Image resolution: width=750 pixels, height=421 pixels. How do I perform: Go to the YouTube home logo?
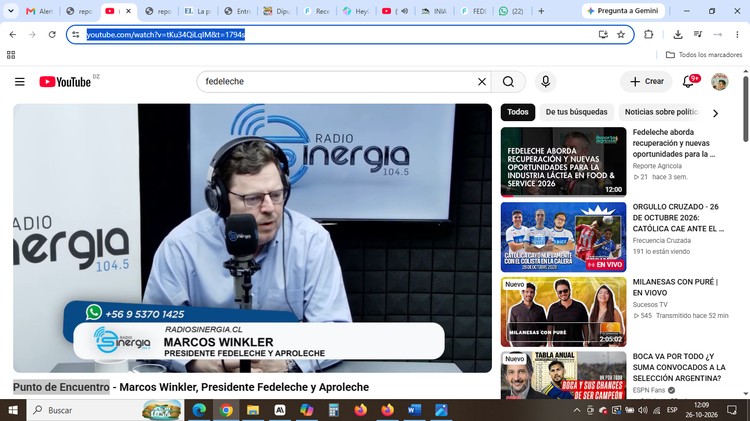click(x=65, y=82)
